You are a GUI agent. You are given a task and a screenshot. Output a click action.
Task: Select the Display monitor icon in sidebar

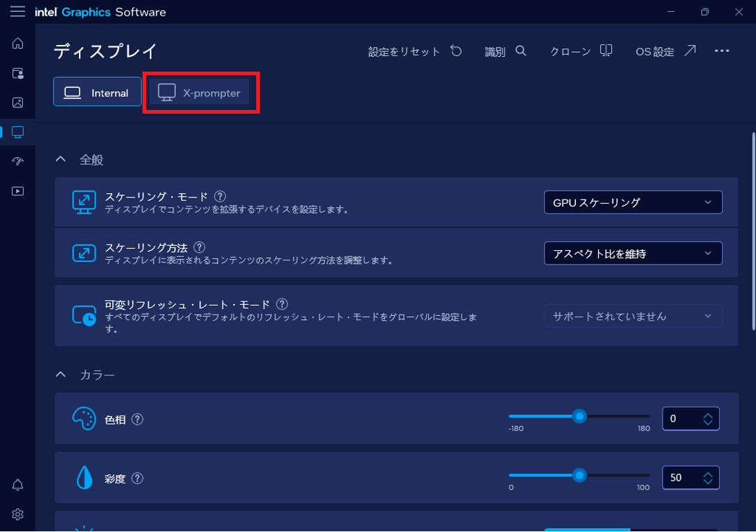18,132
